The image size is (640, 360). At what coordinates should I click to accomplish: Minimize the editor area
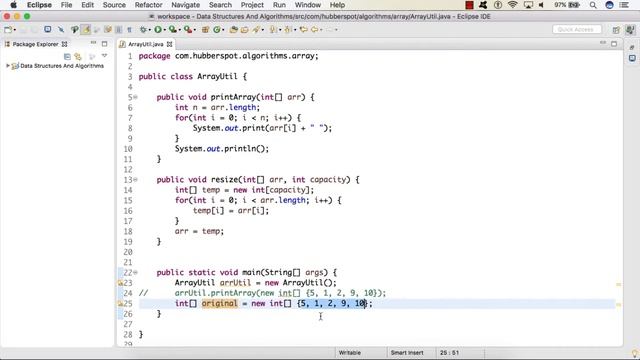[x=603, y=43]
